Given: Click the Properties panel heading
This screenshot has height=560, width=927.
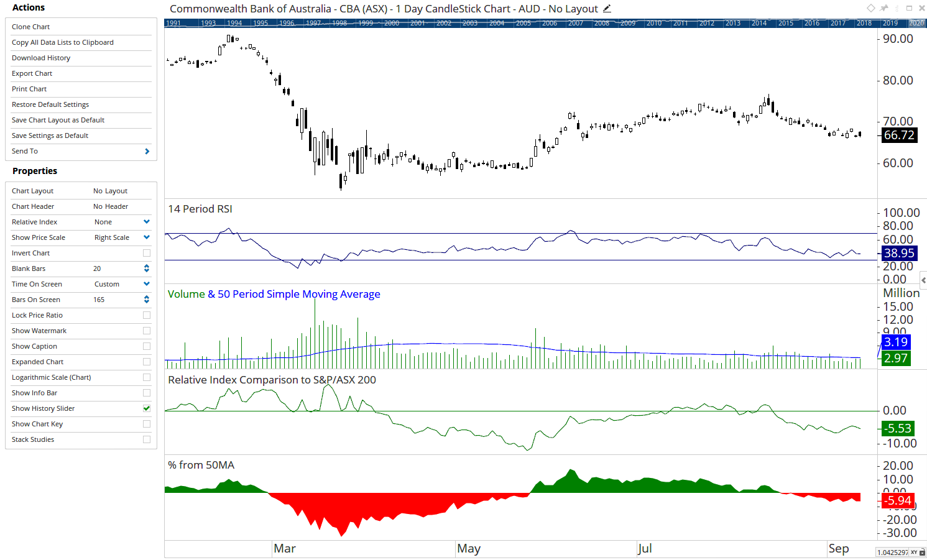Looking at the screenshot, I should (35, 171).
